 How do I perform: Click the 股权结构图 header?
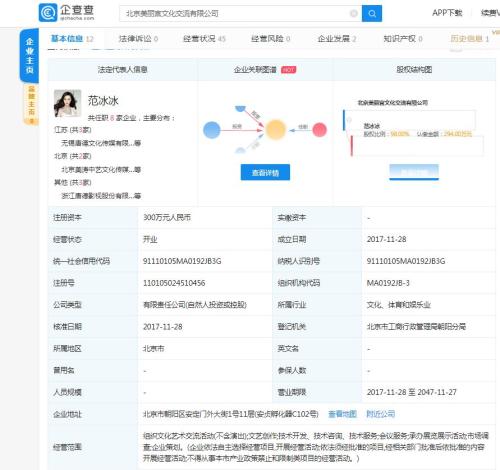click(414, 69)
